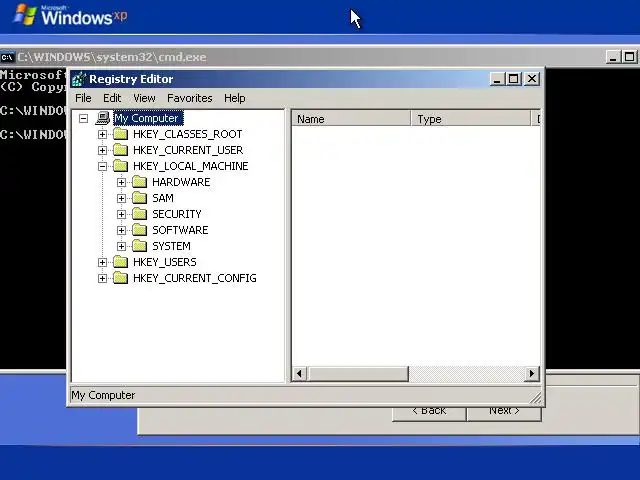Select the HKEY_CLASSES_ROOT label

[188, 134]
